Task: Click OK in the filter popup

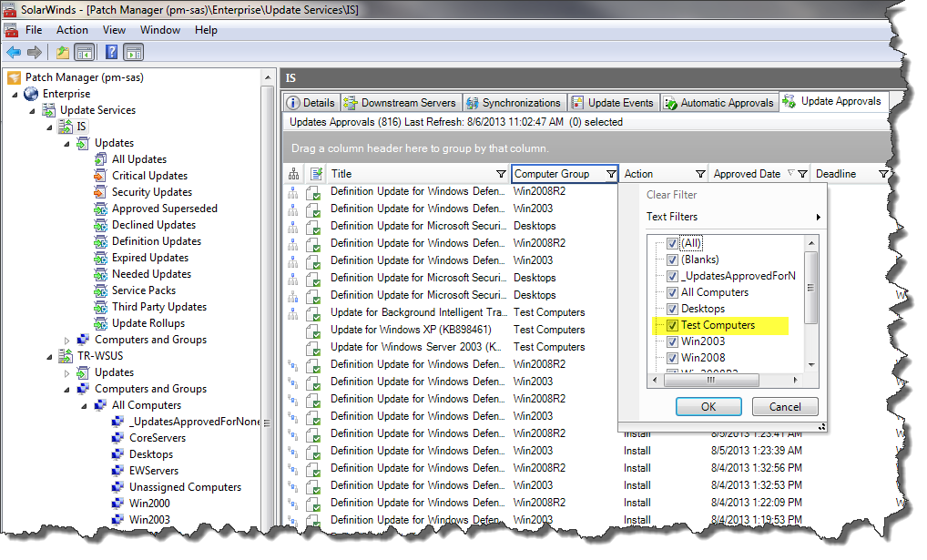Action: tap(708, 407)
